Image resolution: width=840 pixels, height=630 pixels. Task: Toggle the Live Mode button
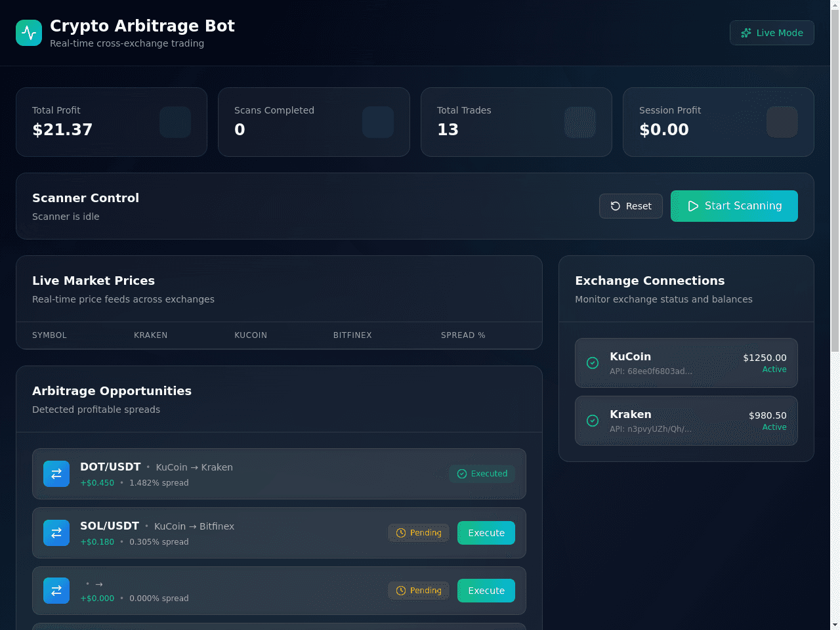coord(772,33)
